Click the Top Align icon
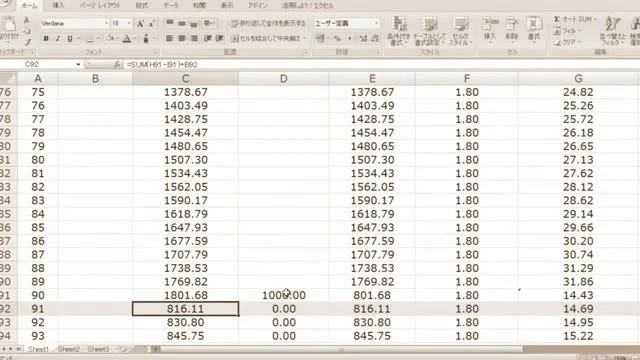Viewport: 640px width, 360px height. (170, 23)
